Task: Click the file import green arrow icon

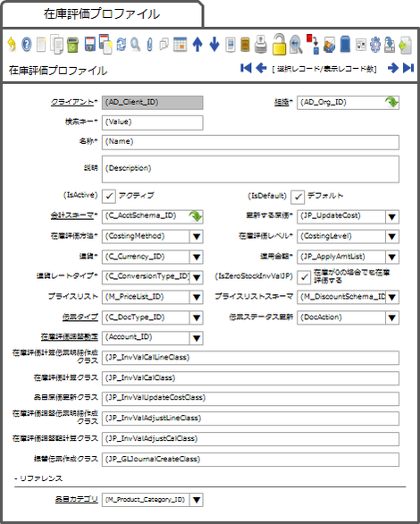Action: click(x=406, y=45)
